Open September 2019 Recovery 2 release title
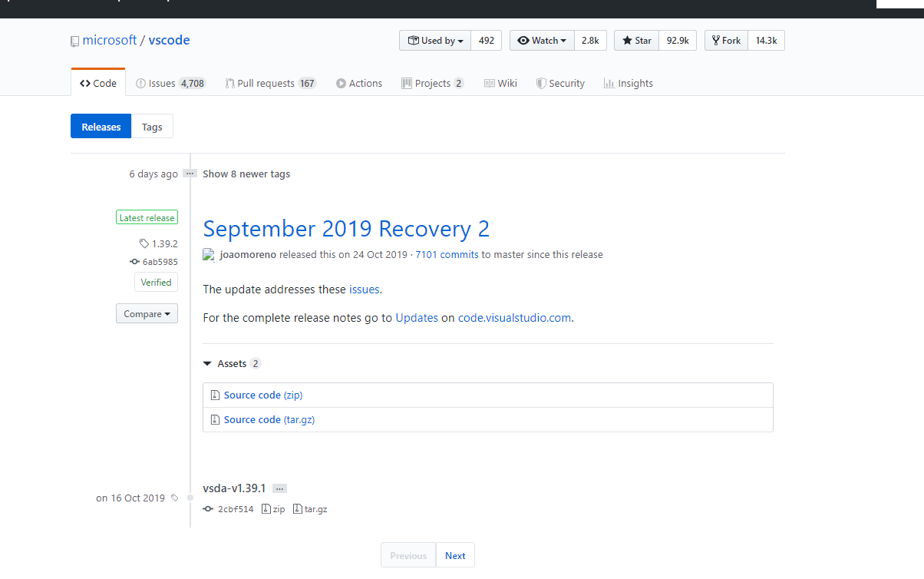Screen dimensions: 924x579 [x=346, y=229]
